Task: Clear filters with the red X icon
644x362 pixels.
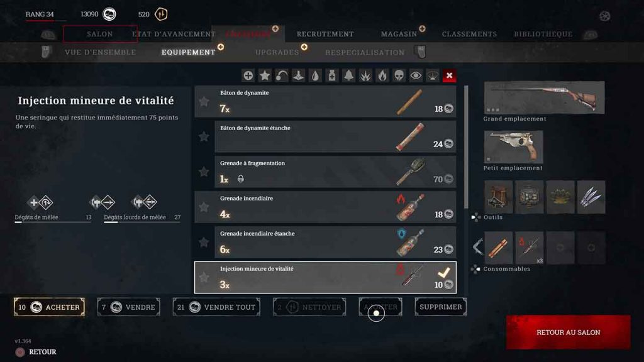Action: [x=449, y=75]
